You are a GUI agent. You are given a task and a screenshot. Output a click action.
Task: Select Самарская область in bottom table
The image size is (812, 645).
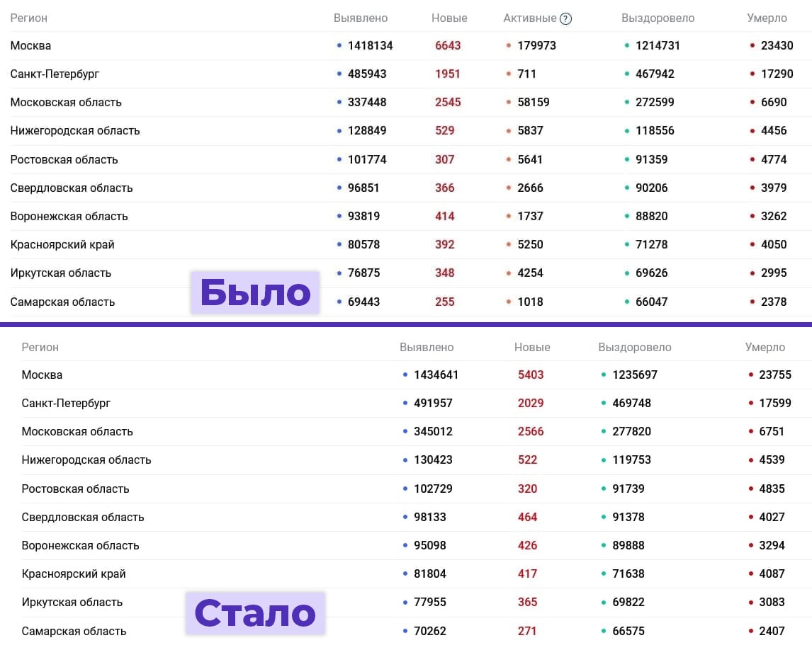74,632
